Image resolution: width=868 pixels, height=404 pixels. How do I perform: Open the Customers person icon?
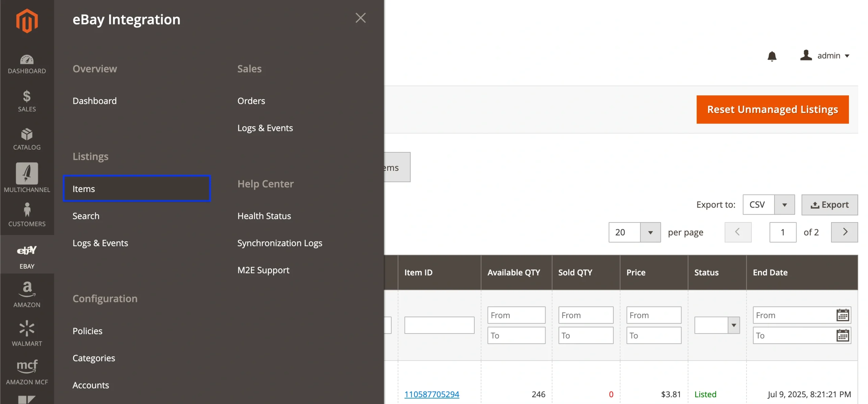pyautogui.click(x=27, y=214)
